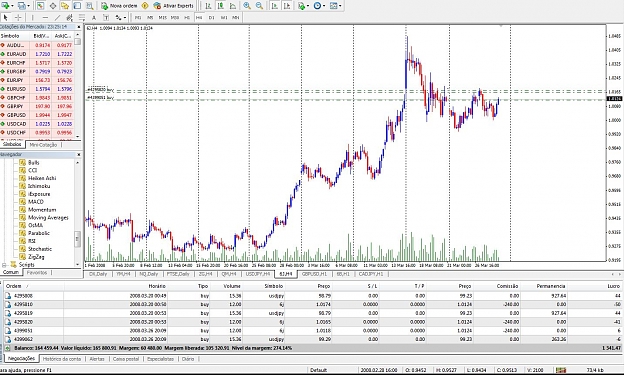Select the trendline drawing tool
625x375 pixels.
pyautogui.click(x=57, y=18)
